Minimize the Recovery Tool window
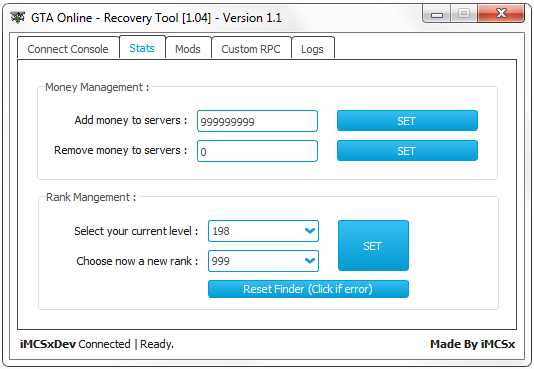The width and height of the screenshot is (534, 369). coord(437,14)
